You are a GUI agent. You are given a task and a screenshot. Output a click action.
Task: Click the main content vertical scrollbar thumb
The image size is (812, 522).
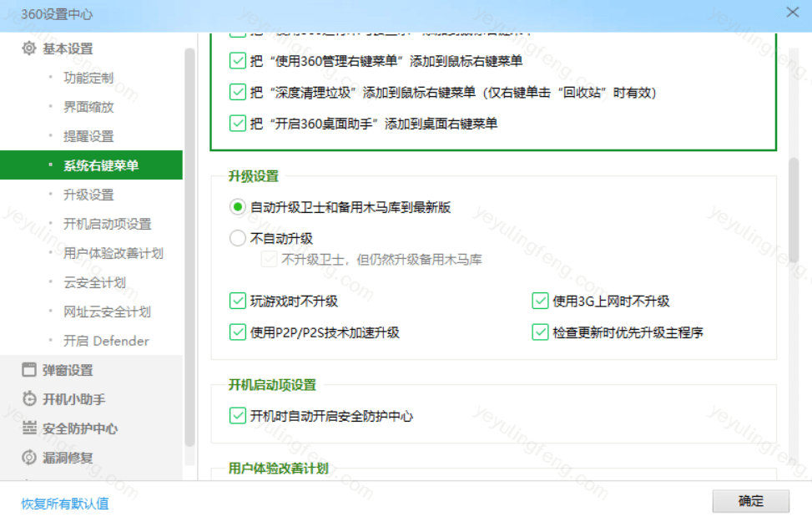coord(794,210)
